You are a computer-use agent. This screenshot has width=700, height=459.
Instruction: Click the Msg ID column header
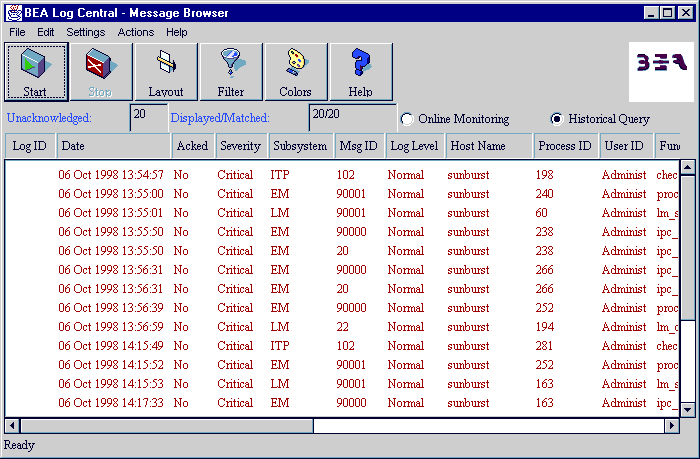(x=359, y=146)
